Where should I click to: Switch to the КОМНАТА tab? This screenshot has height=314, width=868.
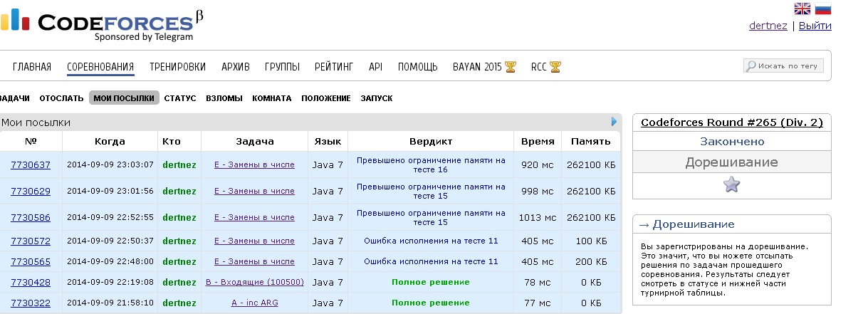click(272, 98)
